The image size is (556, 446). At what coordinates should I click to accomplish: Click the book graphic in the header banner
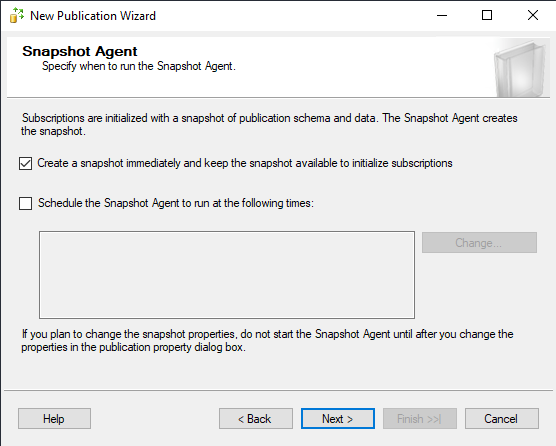[521, 69]
